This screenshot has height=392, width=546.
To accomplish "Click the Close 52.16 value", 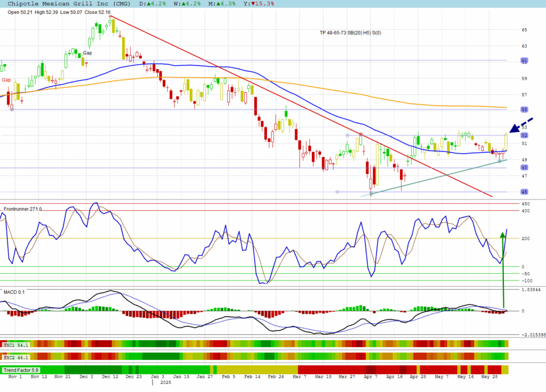I will (98, 12).
